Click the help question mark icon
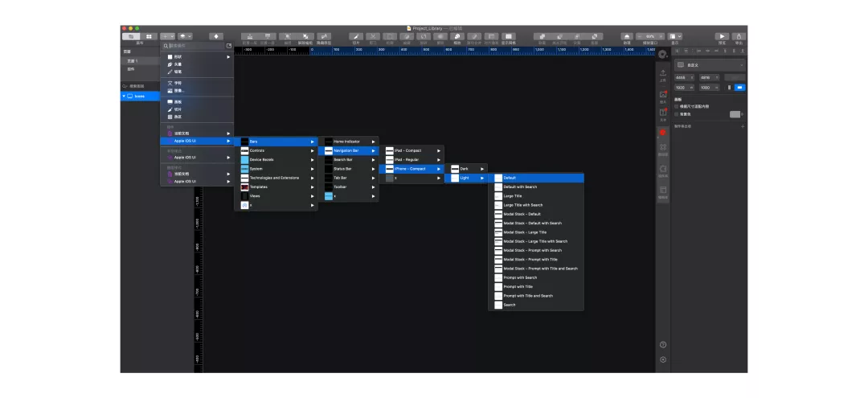This screenshot has height=398, width=868. click(x=662, y=344)
